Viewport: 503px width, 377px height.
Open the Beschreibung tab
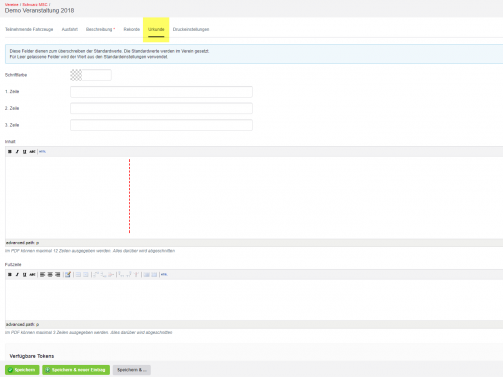(x=100, y=29)
